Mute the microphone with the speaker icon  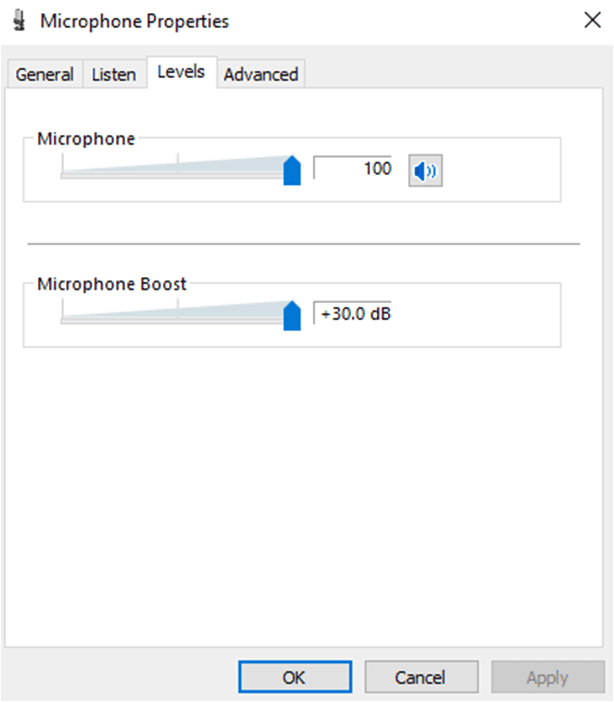[x=425, y=171]
